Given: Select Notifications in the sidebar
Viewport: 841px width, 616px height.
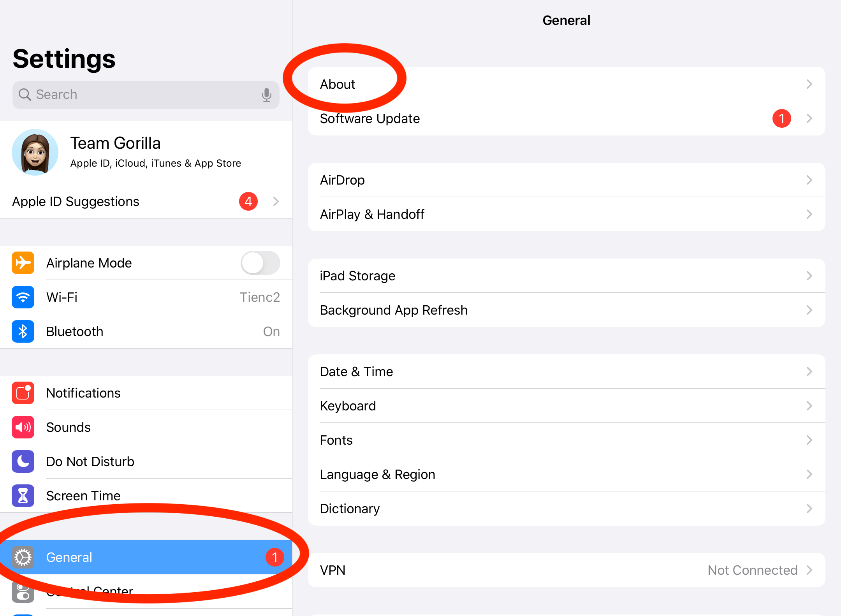Looking at the screenshot, I should point(146,393).
